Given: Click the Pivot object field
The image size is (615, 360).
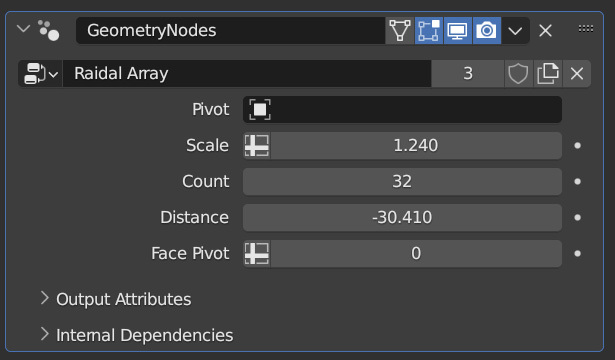Looking at the screenshot, I should [402, 109].
